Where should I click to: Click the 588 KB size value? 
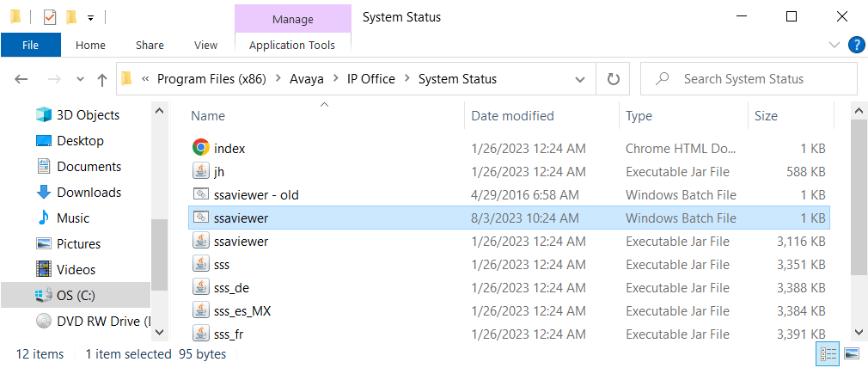click(806, 172)
